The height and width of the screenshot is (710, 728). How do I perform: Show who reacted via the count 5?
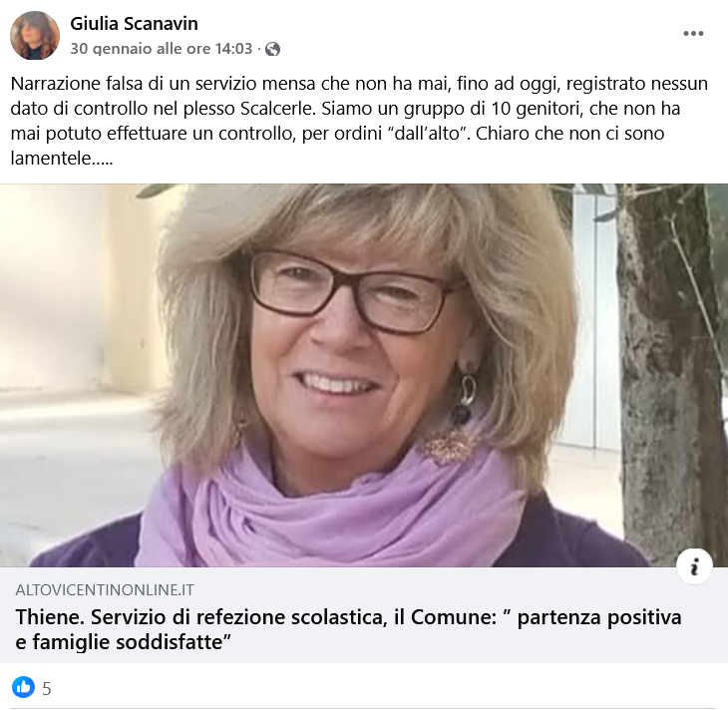(x=47, y=689)
